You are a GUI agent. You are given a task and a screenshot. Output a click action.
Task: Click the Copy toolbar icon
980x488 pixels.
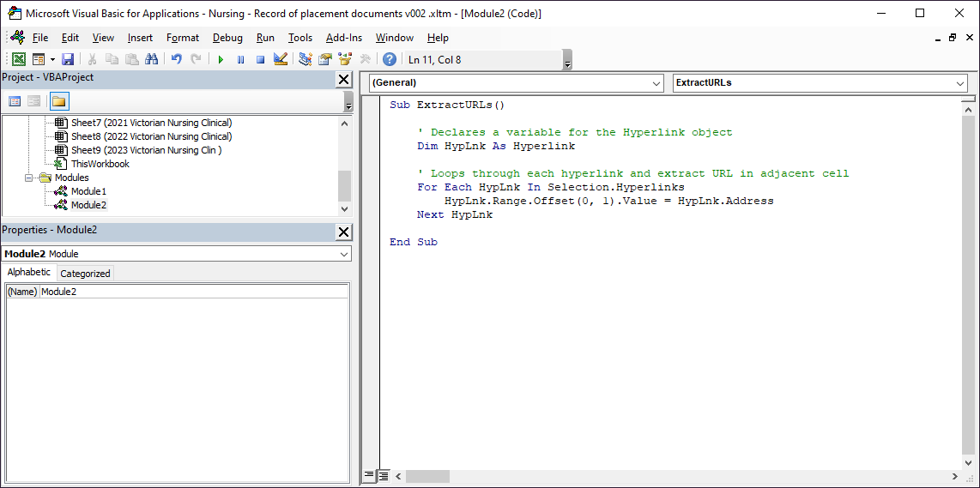click(x=112, y=59)
